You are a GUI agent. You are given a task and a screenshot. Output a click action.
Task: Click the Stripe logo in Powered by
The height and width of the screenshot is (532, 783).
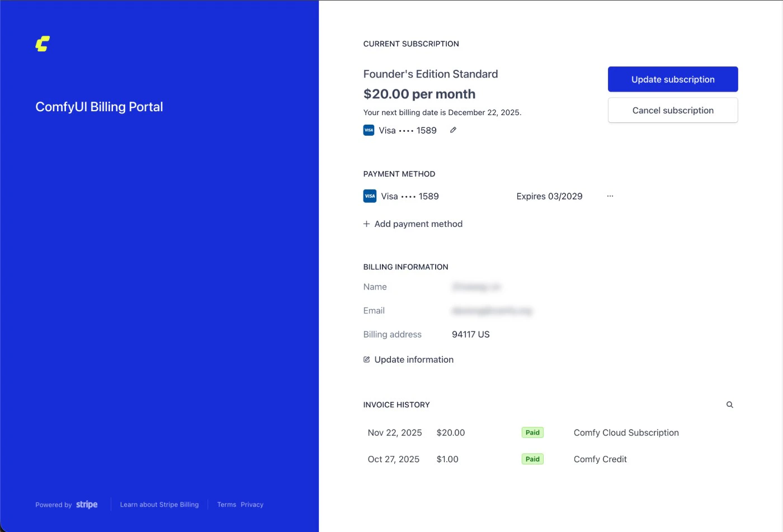click(x=87, y=504)
